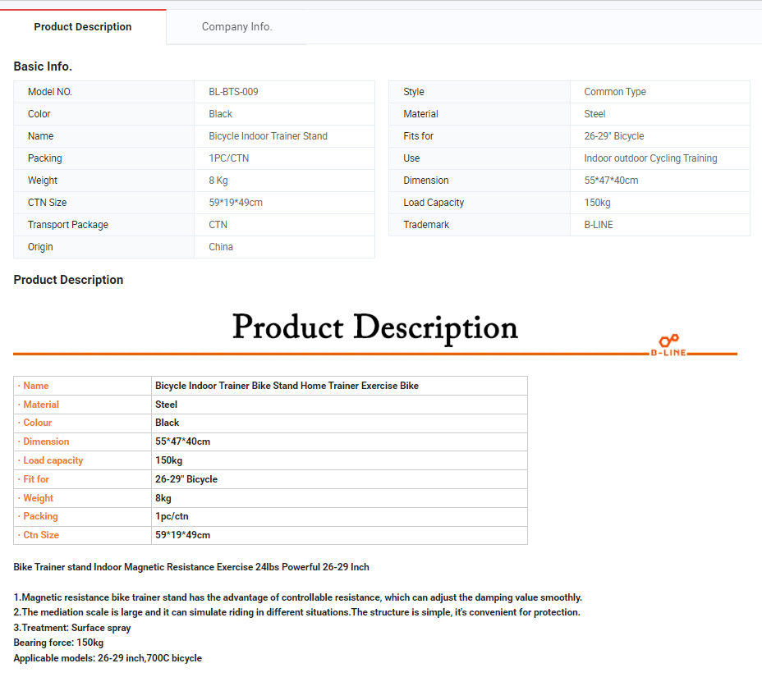762x700 pixels.
Task: Click the Trademark label
Action: [426, 225]
